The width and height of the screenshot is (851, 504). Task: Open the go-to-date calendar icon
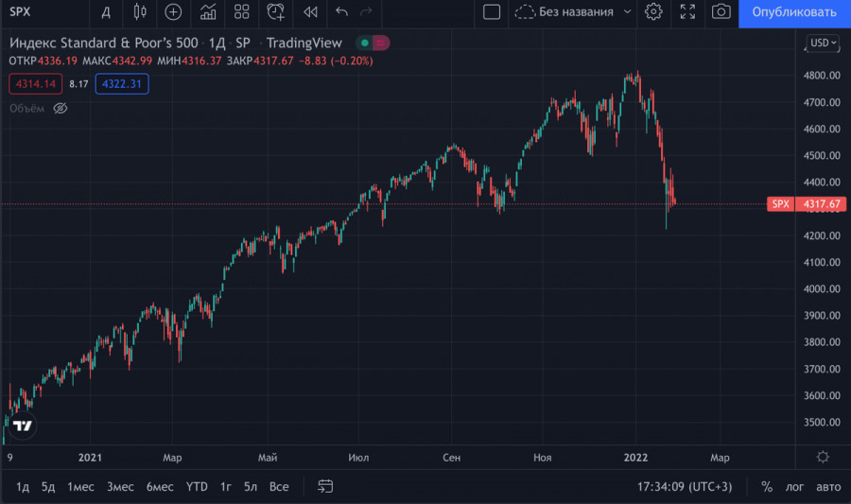coord(325,487)
